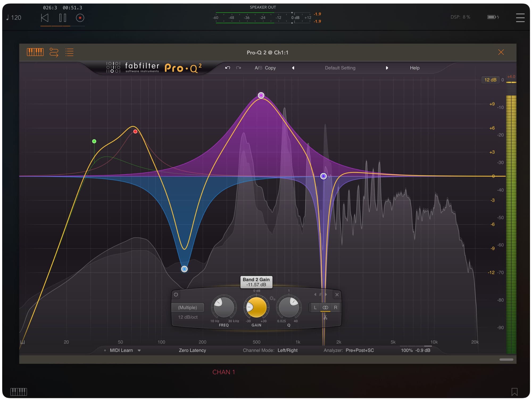Screen dimensions: 532x399
Task: Open the hamburger menu at the top right
Action: (x=520, y=18)
